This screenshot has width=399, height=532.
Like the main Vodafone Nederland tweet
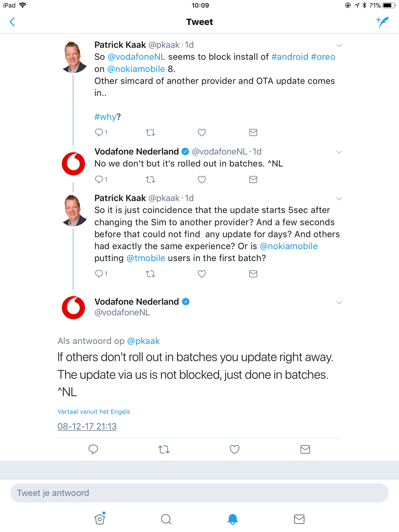pyautogui.click(x=234, y=450)
